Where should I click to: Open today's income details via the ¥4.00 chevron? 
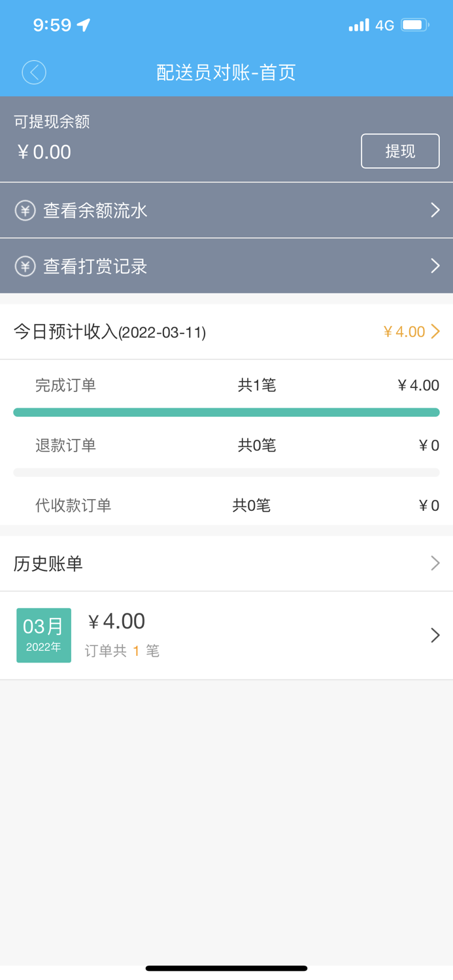coord(437,331)
